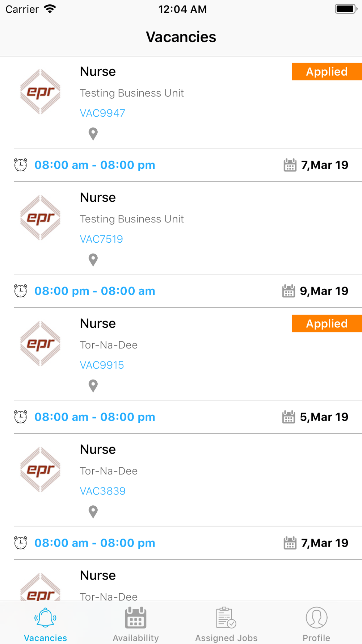Open vacancy link VAC9915
The image size is (362, 644).
102,365
